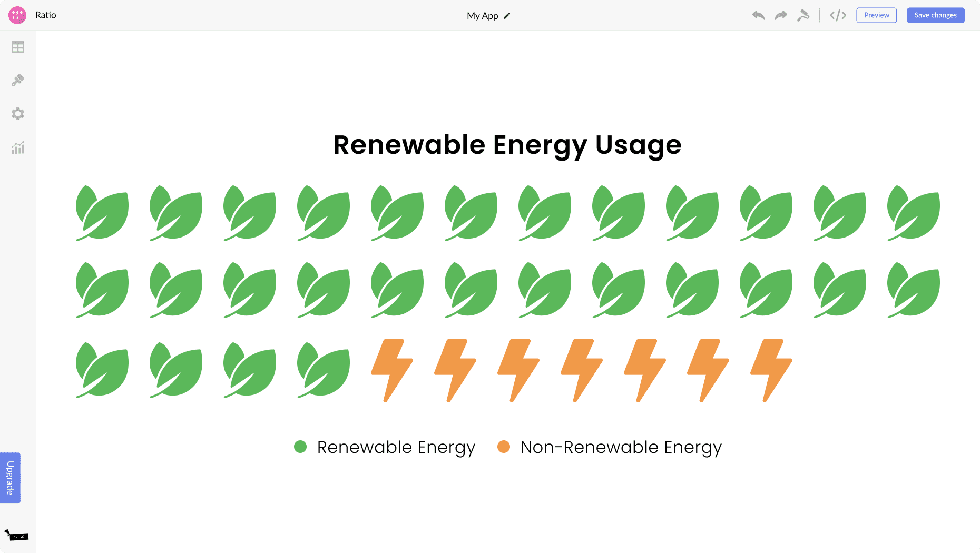
Task: Click the undo arrow
Action: coord(758,15)
